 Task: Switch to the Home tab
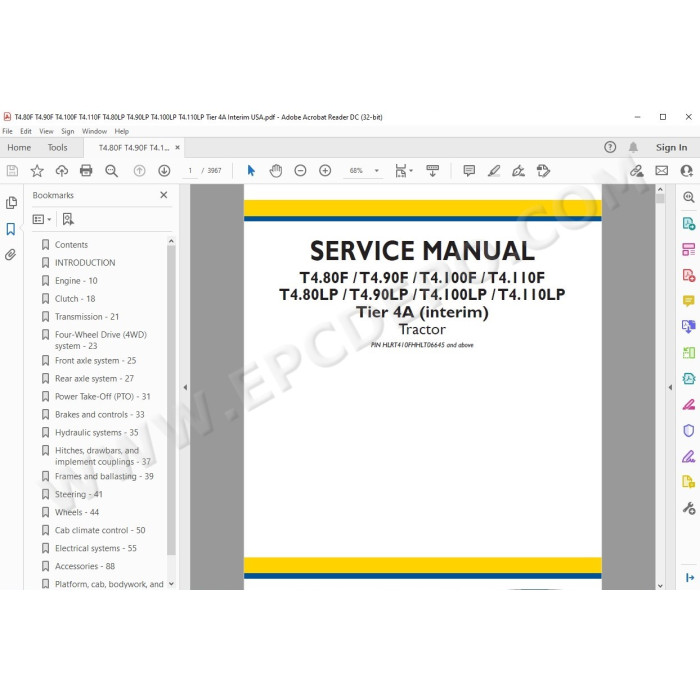[19, 147]
